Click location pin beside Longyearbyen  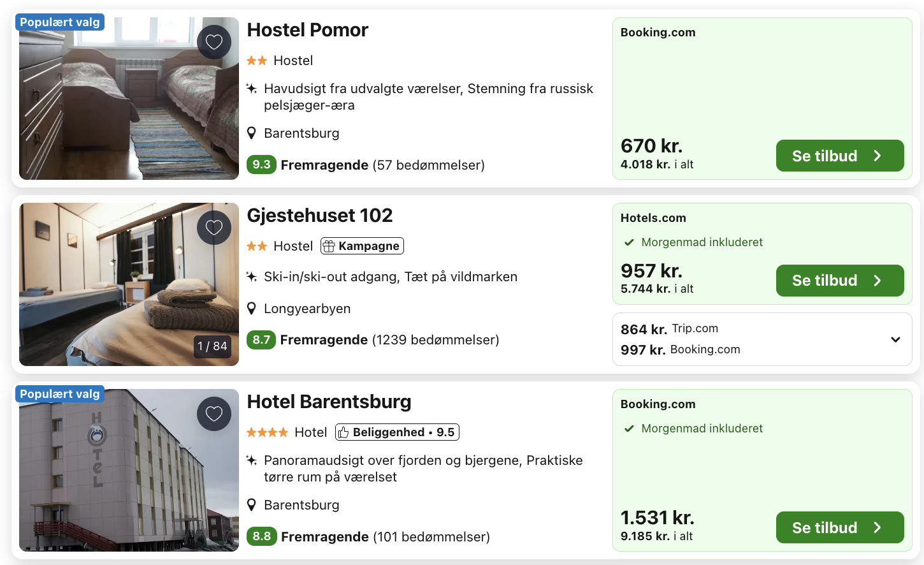click(252, 309)
